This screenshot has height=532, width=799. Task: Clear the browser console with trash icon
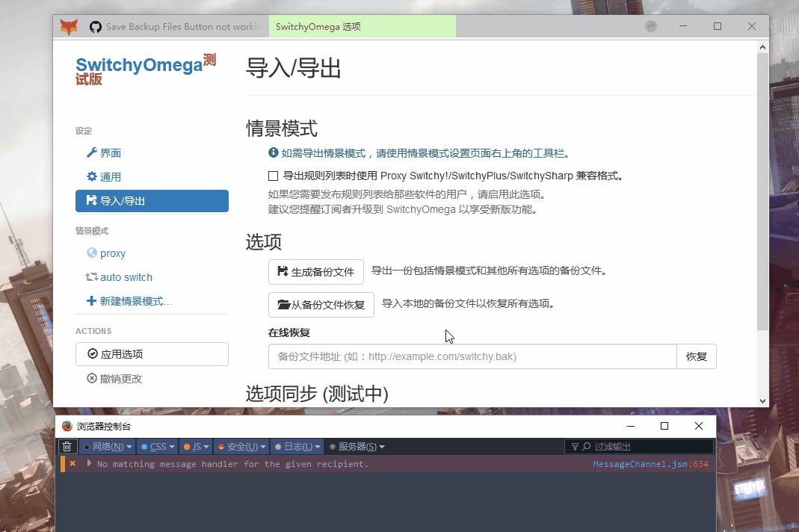[x=67, y=447]
